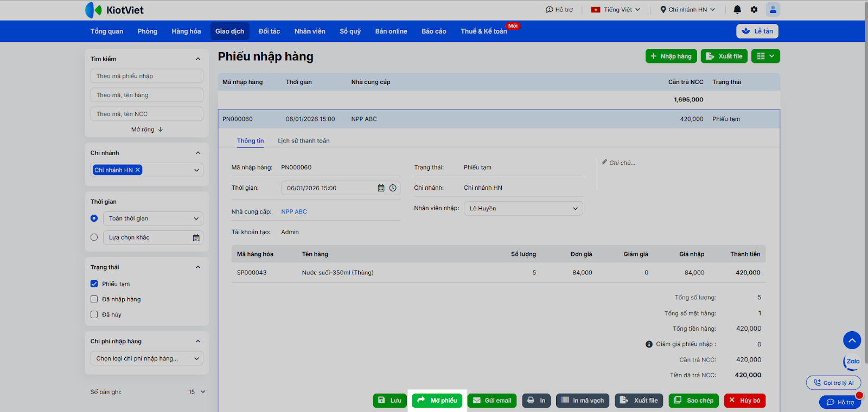Switch to the Thông tin tab

[x=251, y=141]
